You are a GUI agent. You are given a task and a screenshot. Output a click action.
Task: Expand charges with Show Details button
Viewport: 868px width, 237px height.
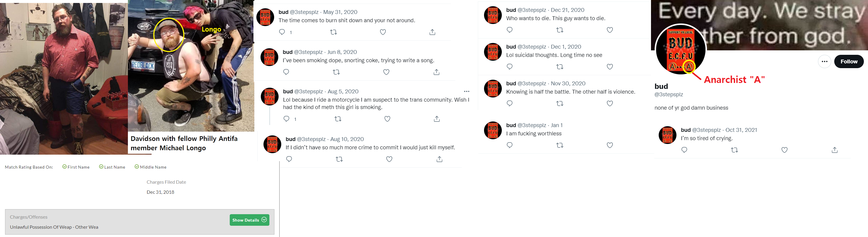point(249,220)
